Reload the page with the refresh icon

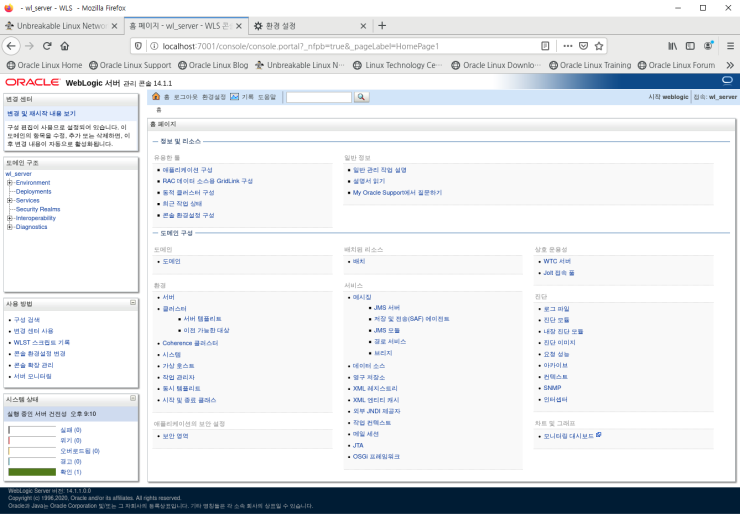tap(47, 46)
